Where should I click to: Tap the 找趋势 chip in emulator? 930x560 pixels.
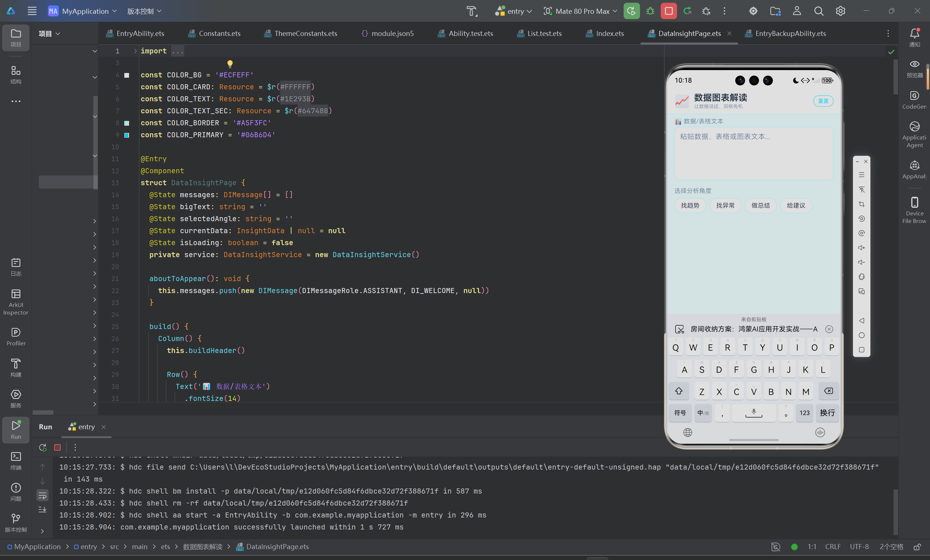[x=689, y=206]
